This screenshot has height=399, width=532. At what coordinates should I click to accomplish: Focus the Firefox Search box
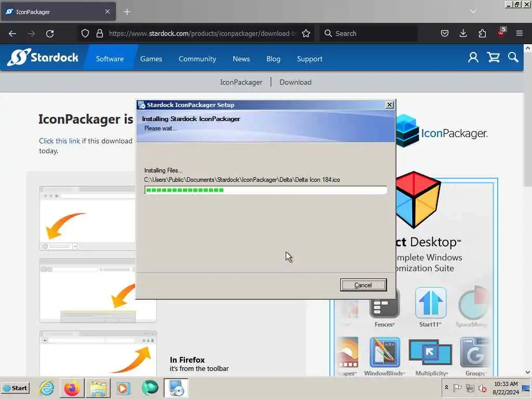368,33
